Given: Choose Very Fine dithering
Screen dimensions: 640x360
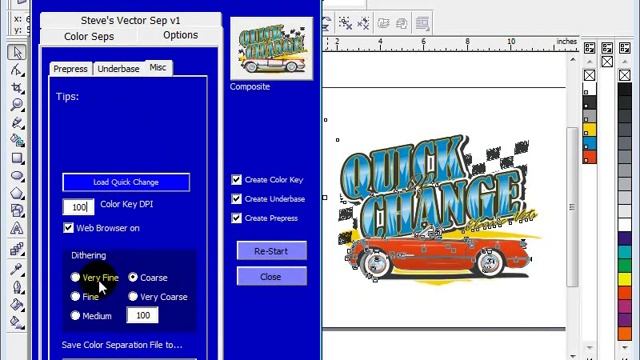Looking at the screenshot, I should coord(75,277).
